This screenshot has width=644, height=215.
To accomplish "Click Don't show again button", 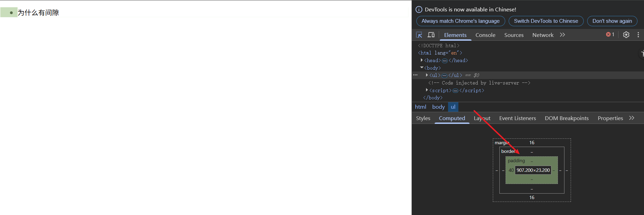I will [612, 21].
